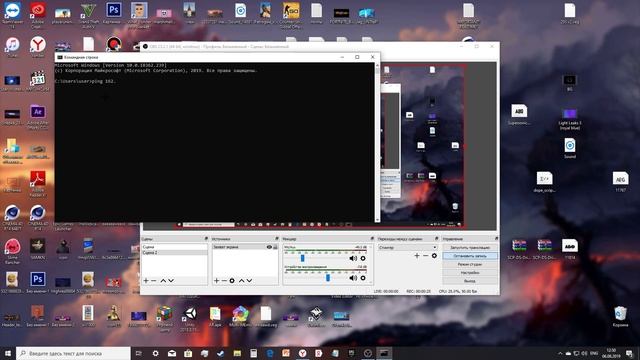Open Unity desktop shortcut
Screen dimensions: 640x360
[x=190, y=318]
